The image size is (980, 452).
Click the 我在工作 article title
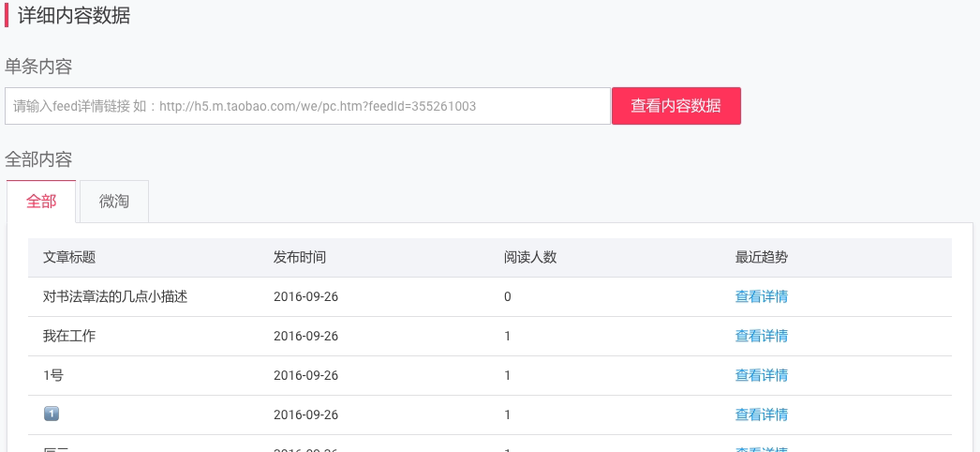tap(69, 336)
